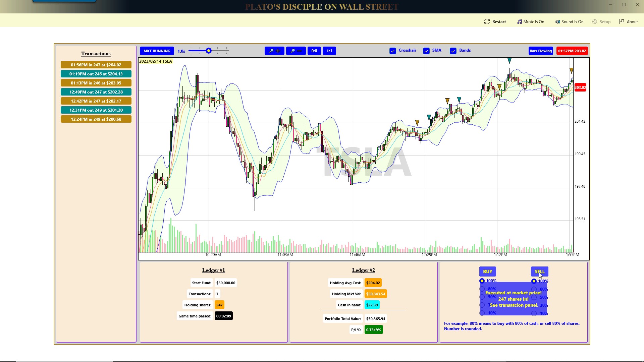Click the zoom in magnifier button

click(x=274, y=51)
